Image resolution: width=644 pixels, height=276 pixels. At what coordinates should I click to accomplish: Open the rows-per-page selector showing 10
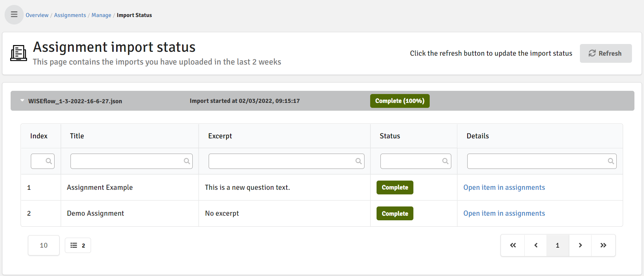click(x=44, y=245)
